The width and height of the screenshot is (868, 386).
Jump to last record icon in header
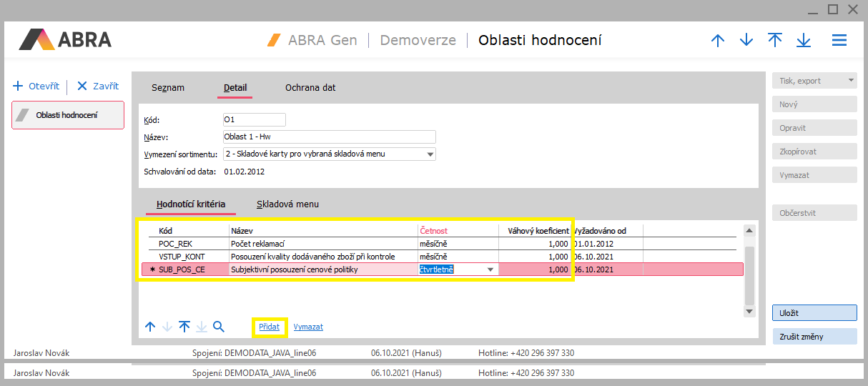(804, 41)
